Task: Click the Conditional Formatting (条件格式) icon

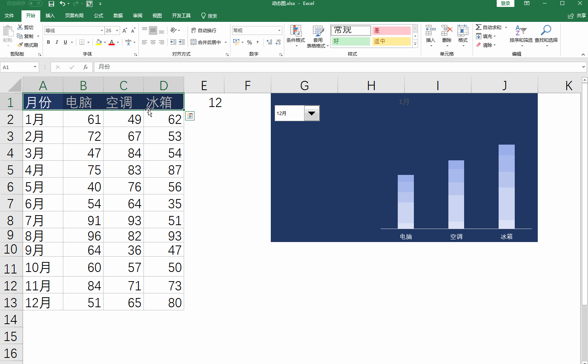Action: [x=295, y=31]
